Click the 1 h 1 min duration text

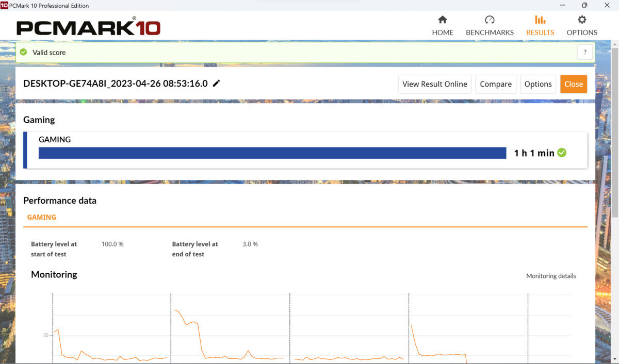tap(534, 153)
